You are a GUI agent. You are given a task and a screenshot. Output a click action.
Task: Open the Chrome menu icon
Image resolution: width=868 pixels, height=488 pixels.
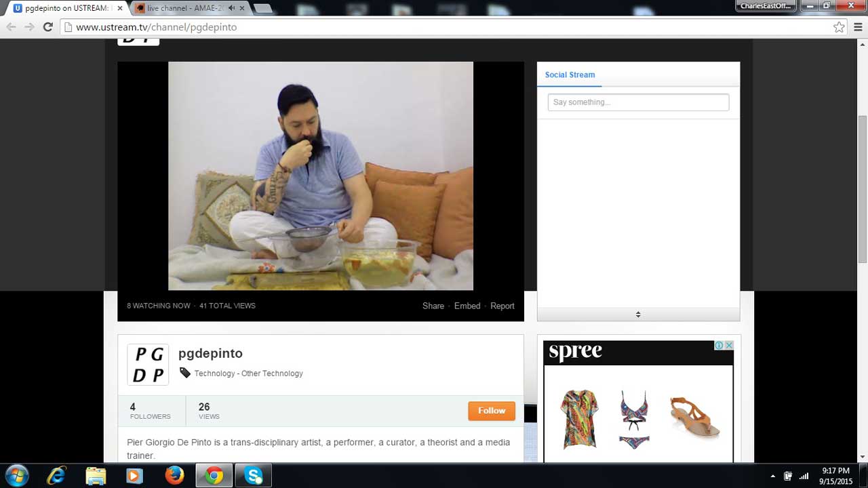click(x=857, y=27)
